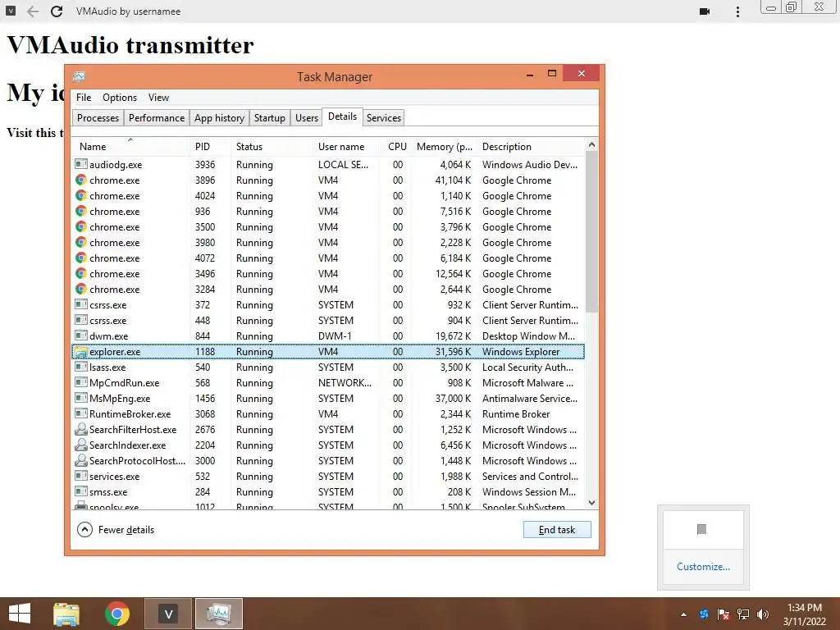Switch to the Processes tab

pyautogui.click(x=98, y=118)
